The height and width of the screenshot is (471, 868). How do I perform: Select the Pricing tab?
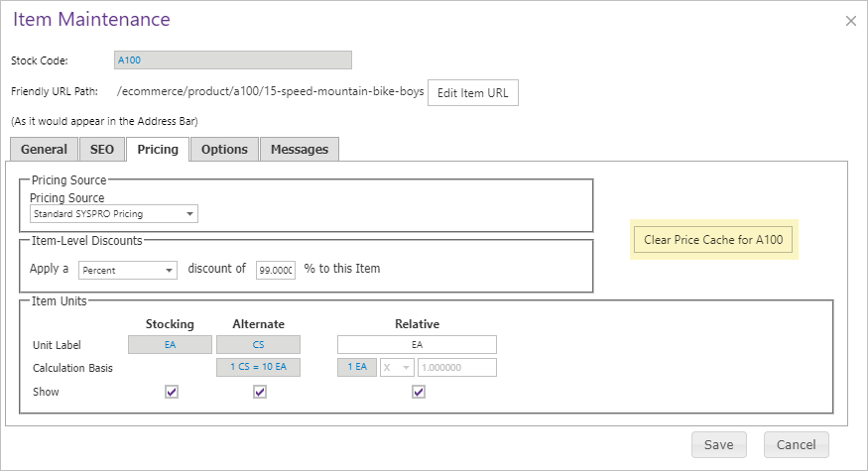(x=158, y=150)
